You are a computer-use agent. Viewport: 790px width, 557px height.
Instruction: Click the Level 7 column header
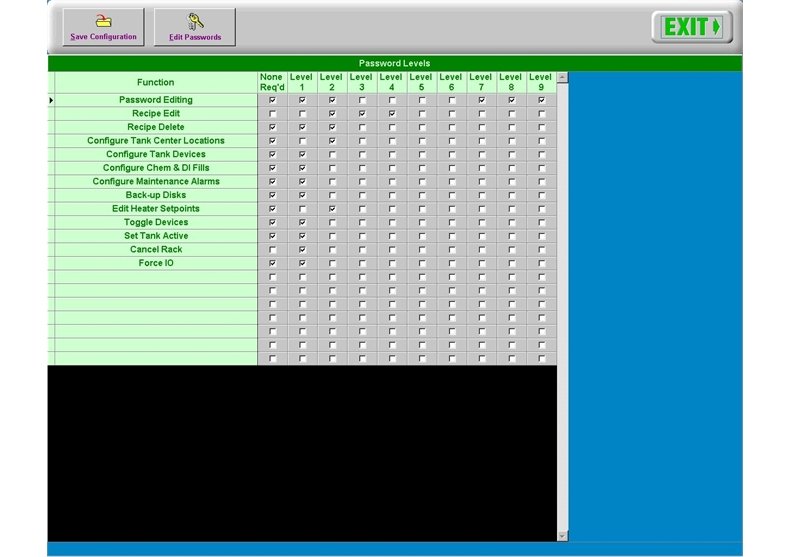pos(481,82)
